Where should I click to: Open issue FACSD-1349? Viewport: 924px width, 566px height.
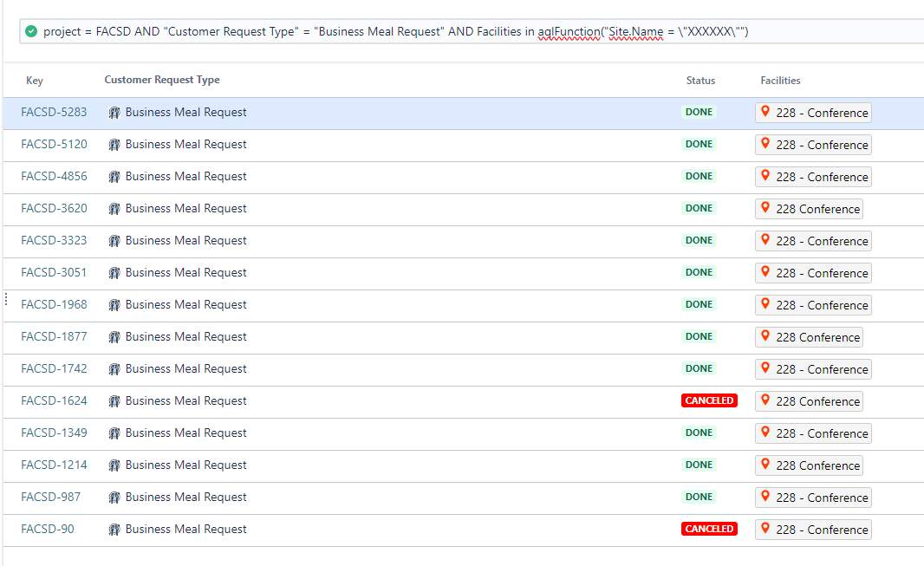tap(54, 433)
